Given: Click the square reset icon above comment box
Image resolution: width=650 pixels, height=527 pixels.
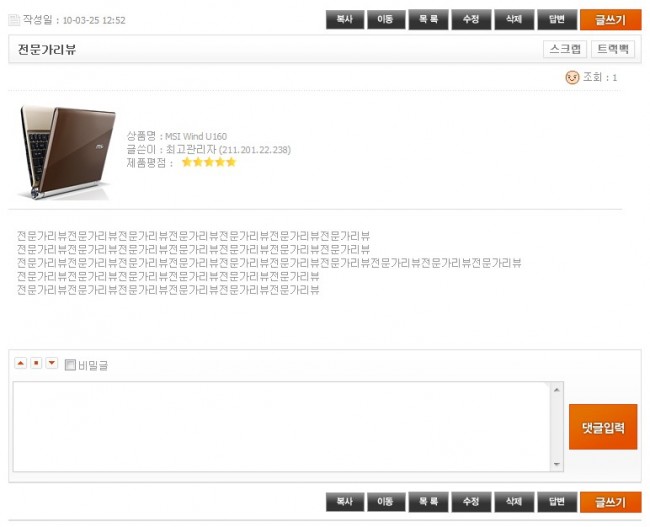Looking at the screenshot, I should (36, 364).
